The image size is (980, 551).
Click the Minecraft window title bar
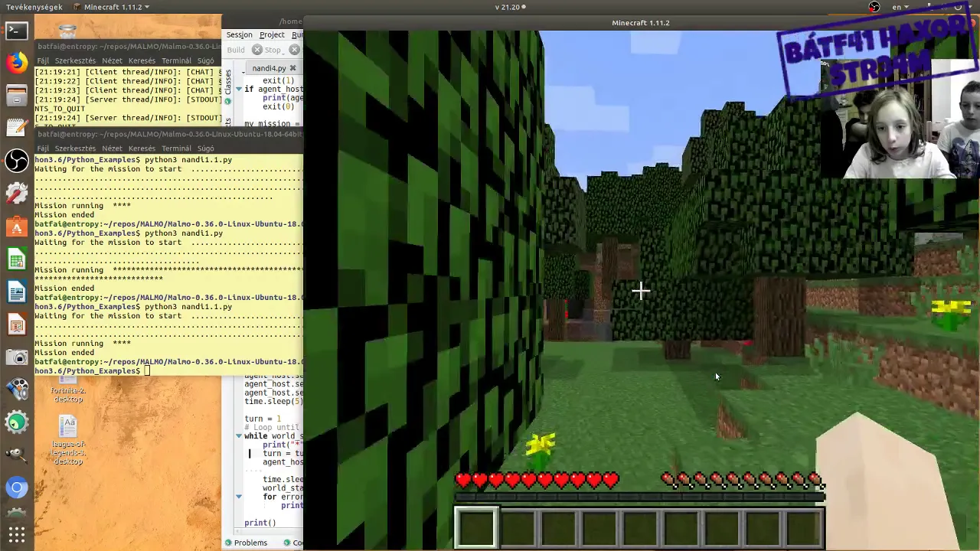(x=641, y=23)
